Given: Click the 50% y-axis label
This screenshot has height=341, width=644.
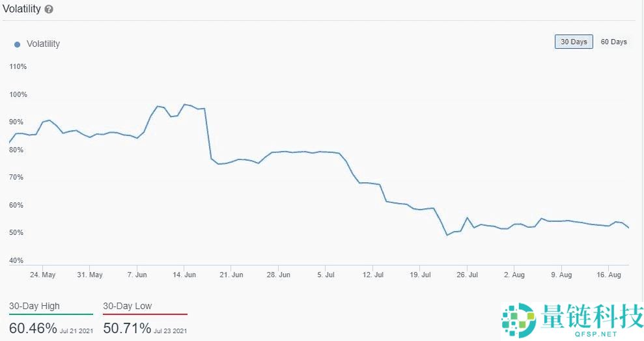Looking at the screenshot, I should (x=18, y=233).
